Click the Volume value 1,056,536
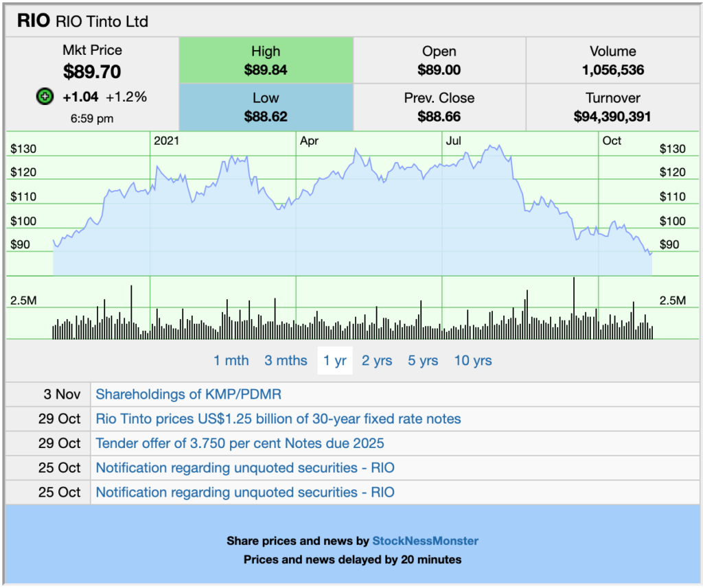 (613, 70)
